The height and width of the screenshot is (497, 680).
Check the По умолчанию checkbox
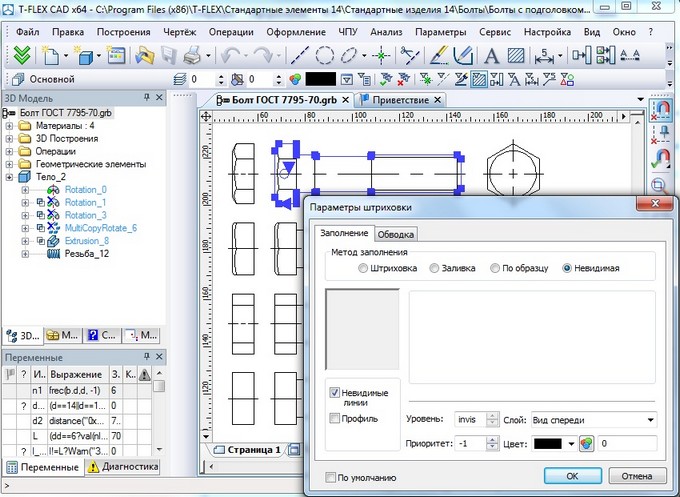tap(330, 477)
